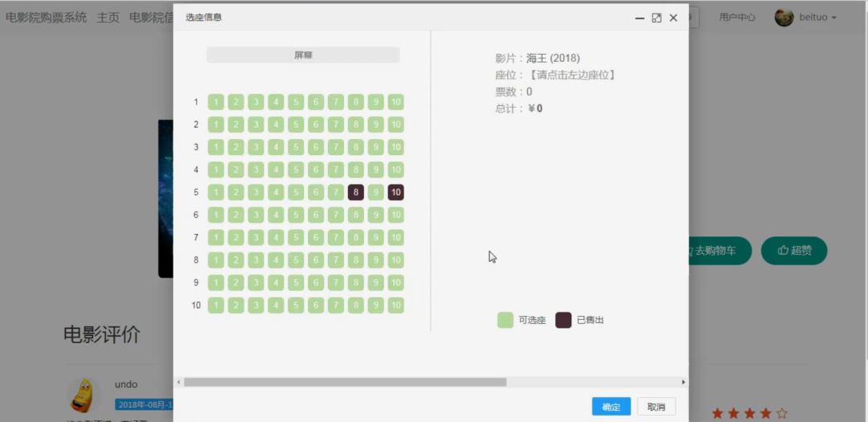Viewport: 868px width, 422px height.
Task: Click the green 可选座 legend swatch
Action: (x=506, y=320)
